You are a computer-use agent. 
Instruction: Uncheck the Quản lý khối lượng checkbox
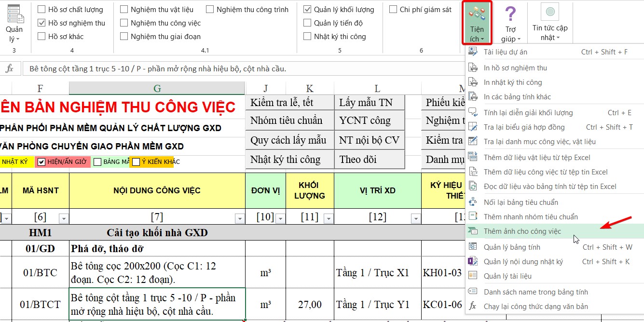coord(307,10)
